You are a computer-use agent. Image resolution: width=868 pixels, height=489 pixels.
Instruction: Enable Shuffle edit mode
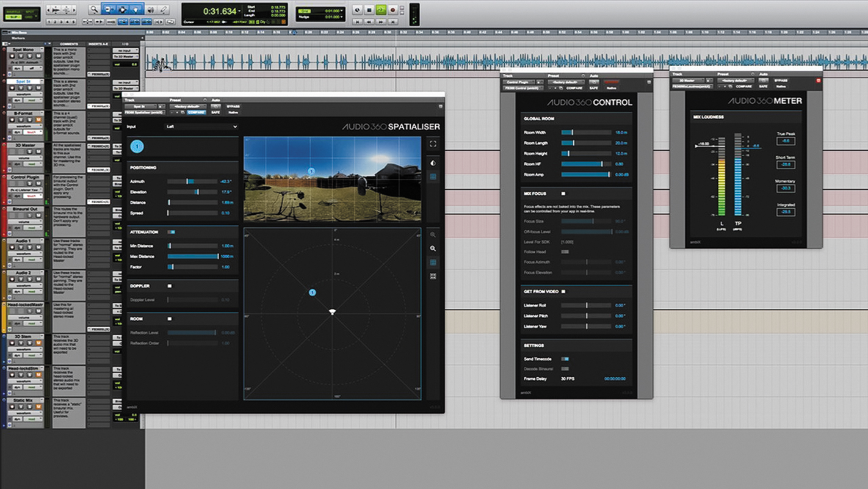coord(13,11)
